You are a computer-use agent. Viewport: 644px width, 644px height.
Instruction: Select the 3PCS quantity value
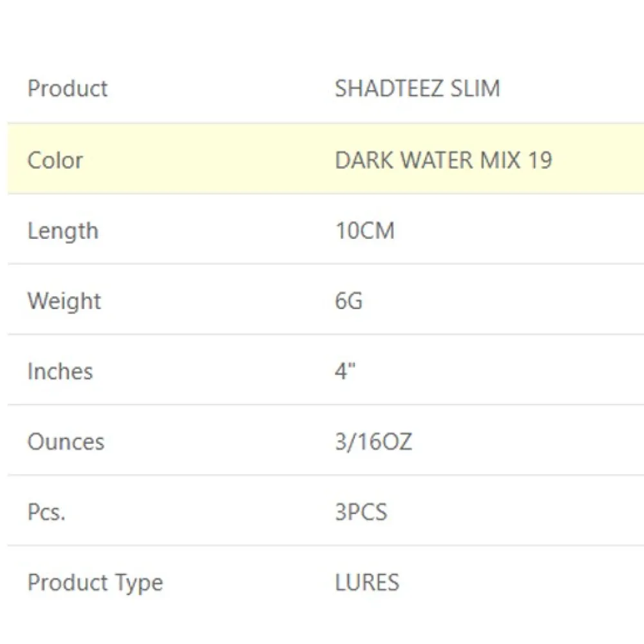click(361, 512)
